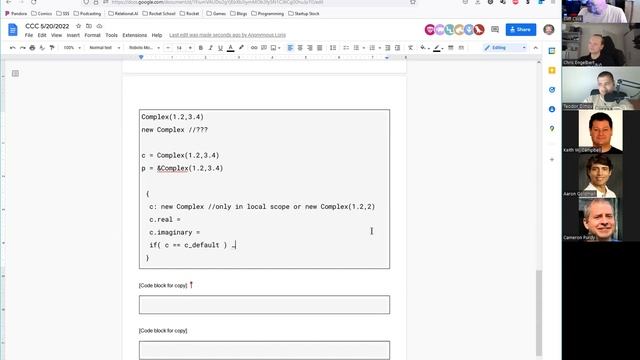Click the border width icon

[451, 48]
